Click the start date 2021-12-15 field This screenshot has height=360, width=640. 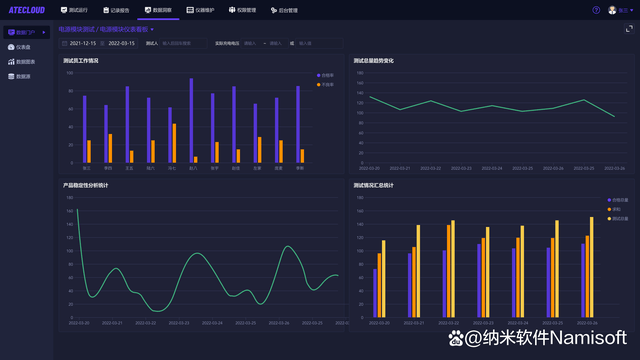pos(83,43)
